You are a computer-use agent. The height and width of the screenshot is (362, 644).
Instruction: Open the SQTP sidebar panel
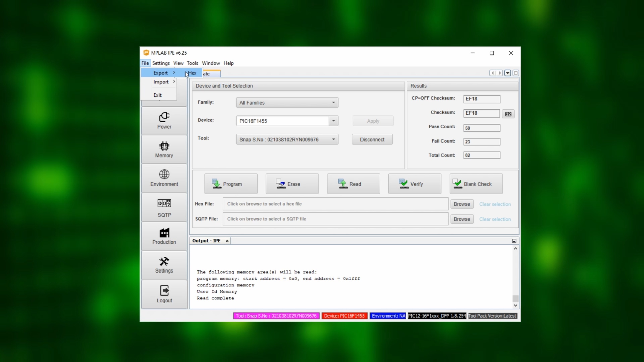tap(164, 208)
